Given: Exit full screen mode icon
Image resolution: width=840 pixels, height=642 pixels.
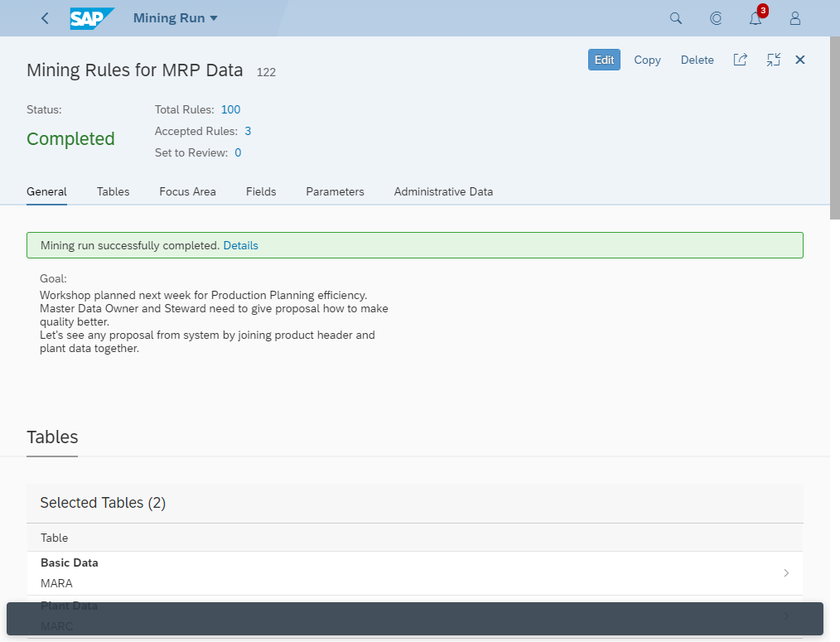Looking at the screenshot, I should [x=773, y=60].
